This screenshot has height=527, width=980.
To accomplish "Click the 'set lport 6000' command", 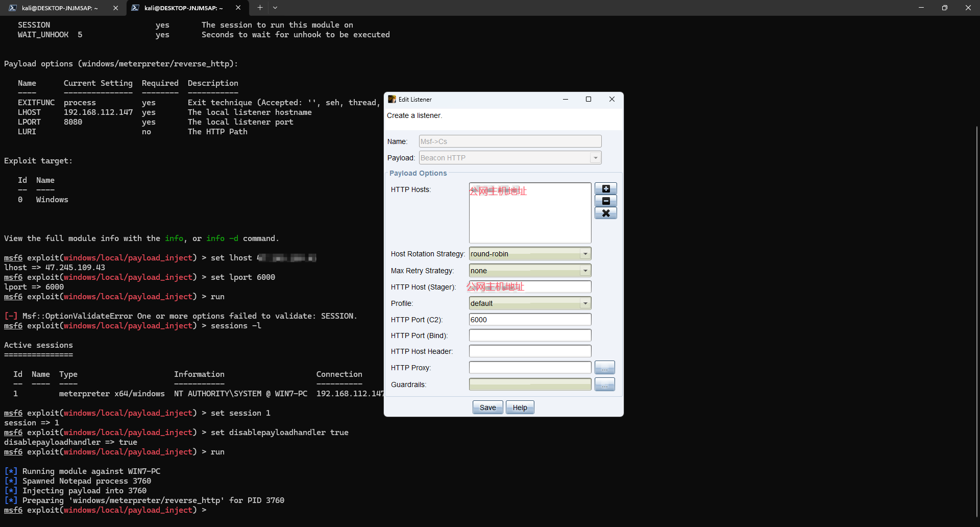I will pos(243,277).
